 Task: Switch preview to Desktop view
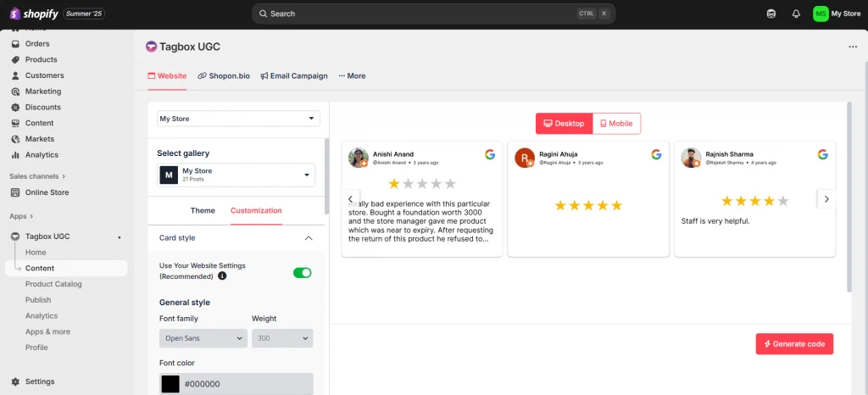click(564, 124)
